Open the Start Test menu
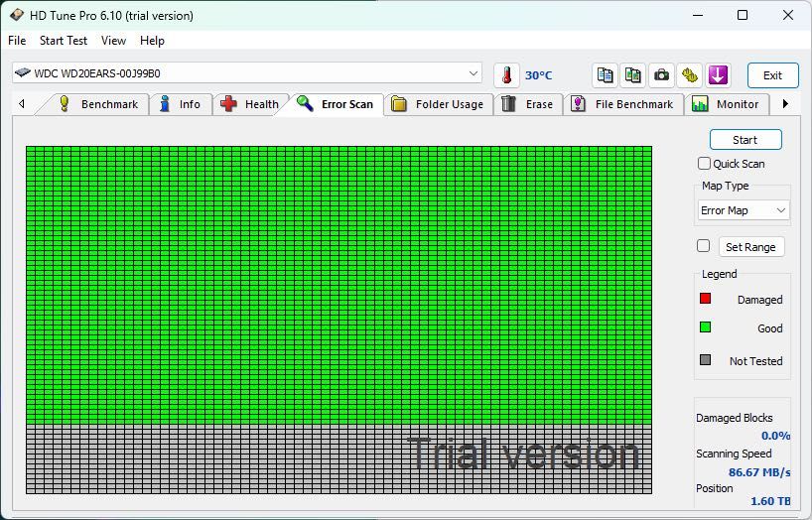The width and height of the screenshot is (812, 520). click(64, 41)
